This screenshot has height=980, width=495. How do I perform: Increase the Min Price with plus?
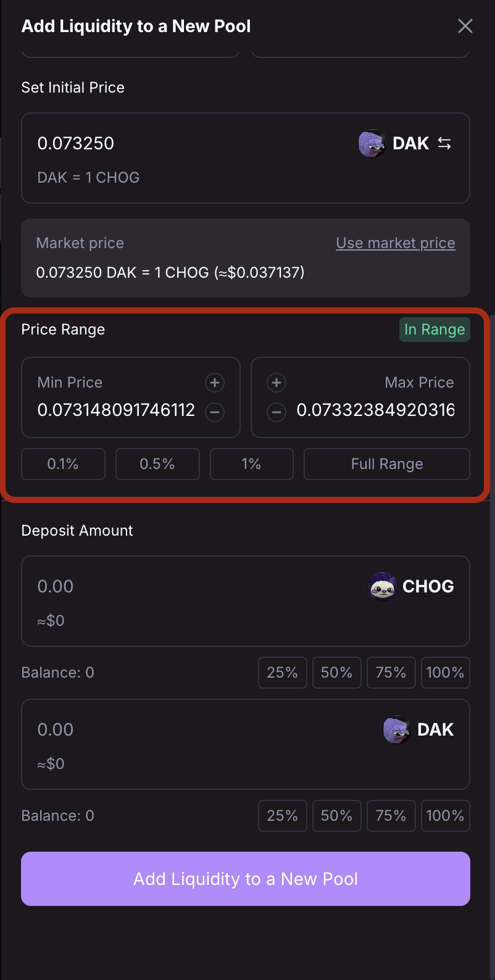[215, 383]
